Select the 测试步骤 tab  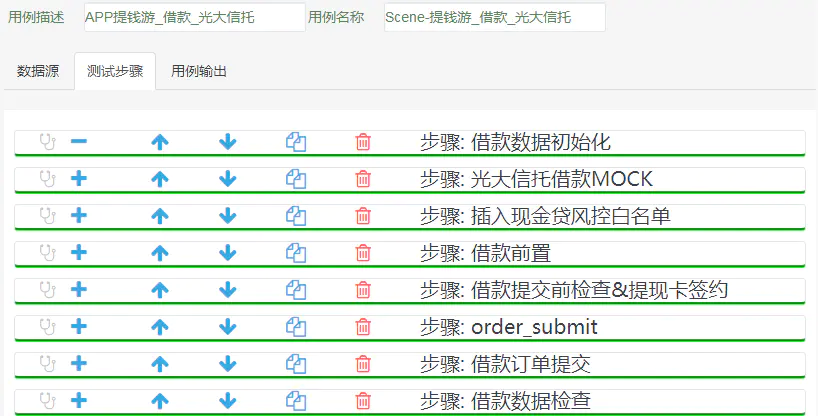coord(115,71)
